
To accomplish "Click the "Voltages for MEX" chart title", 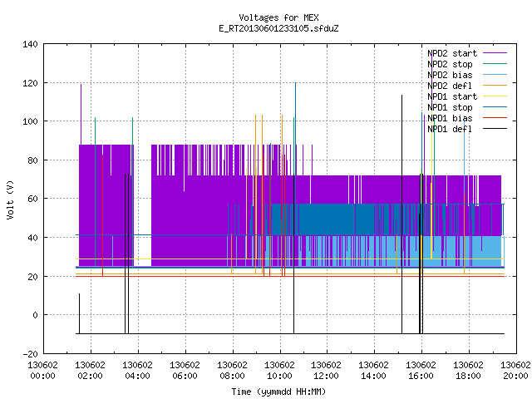I will 278,17.
